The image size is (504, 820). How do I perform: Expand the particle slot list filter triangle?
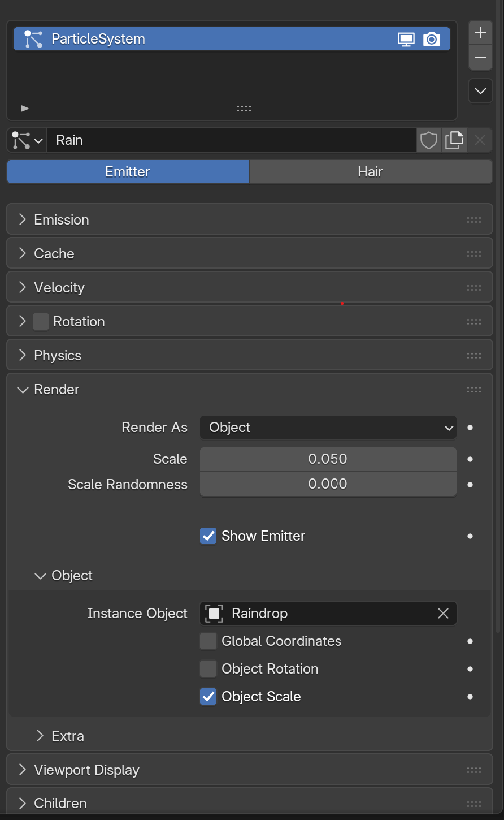tap(25, 108)
